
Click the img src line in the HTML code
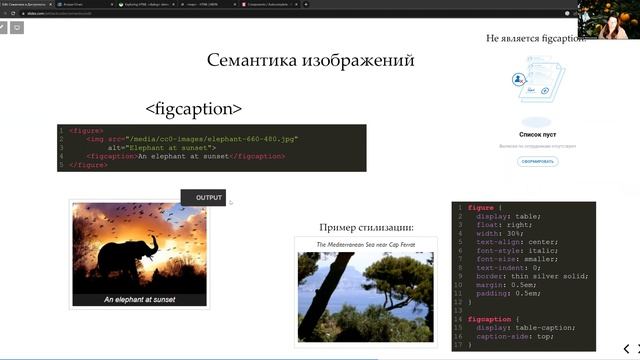coord(192,139)
